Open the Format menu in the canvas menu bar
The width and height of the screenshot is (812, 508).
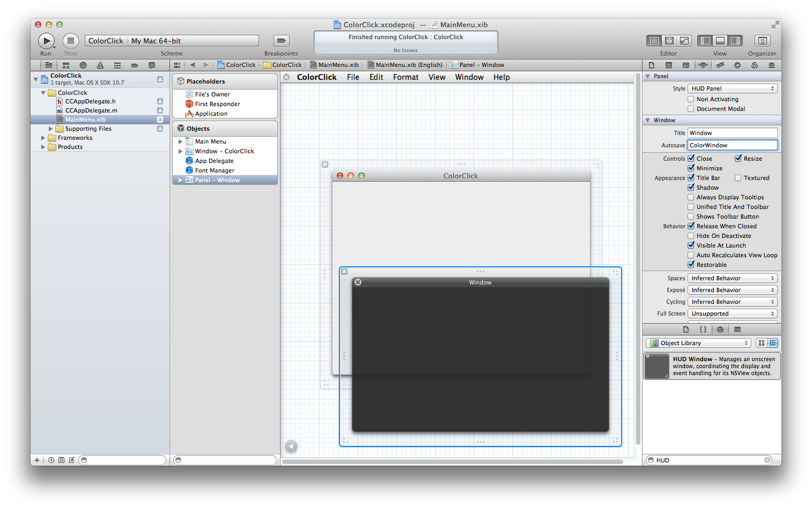405,77
